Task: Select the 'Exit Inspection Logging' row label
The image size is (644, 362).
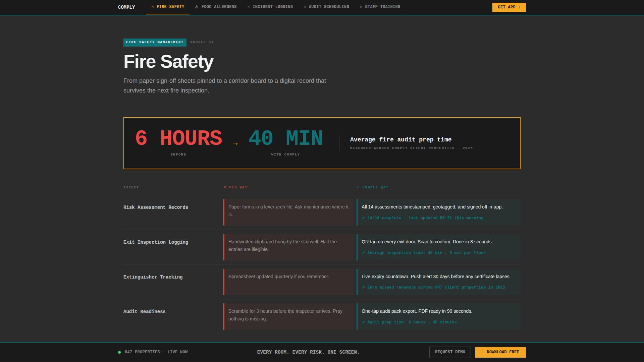Action: (x=156, y=242)
